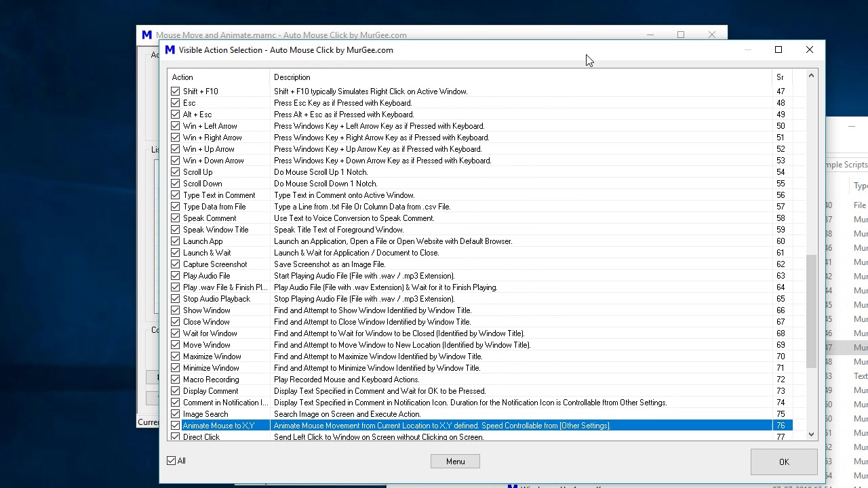Toggle the Capture Screenshot checkbox
The image size is (868, 488).
point(176,264)
